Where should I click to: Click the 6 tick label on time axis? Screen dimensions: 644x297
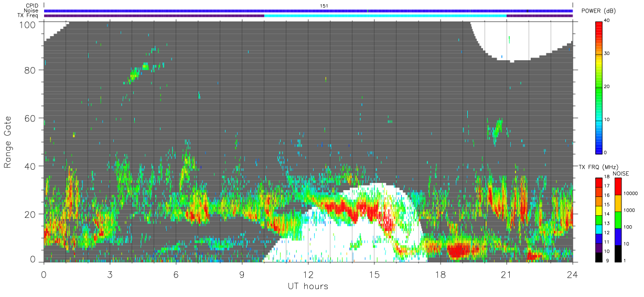coord(176,274)
